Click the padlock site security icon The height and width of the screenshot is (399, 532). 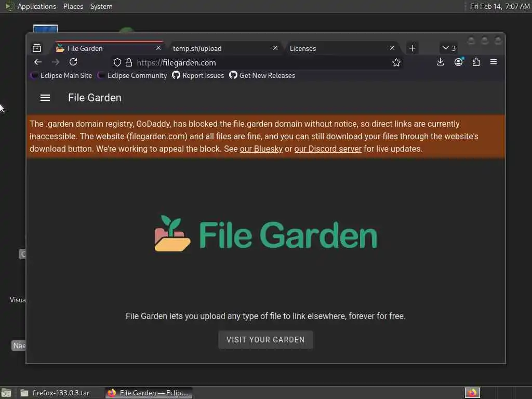[x=129, y=62]
